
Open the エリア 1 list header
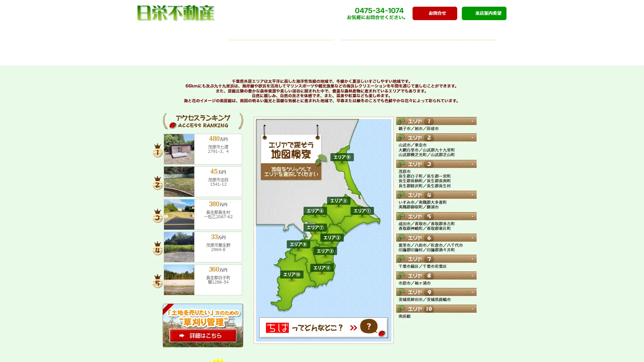tap(436, 121)
